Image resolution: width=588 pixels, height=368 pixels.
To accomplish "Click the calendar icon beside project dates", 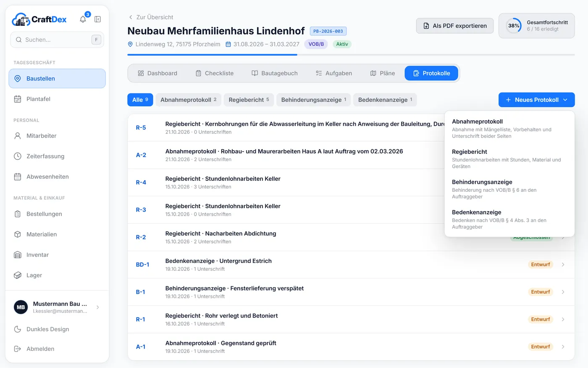I will pos(228,44).
